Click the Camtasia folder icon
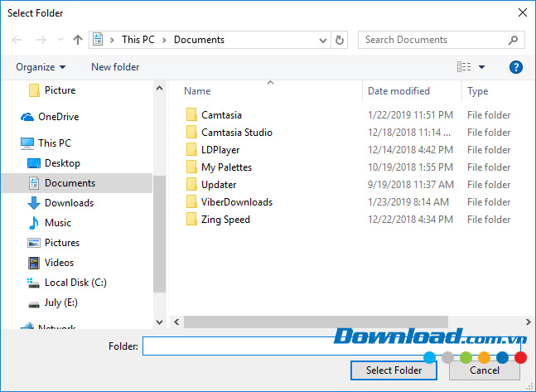This screenshot has width=536, height=392. click(x=191, y=115)
